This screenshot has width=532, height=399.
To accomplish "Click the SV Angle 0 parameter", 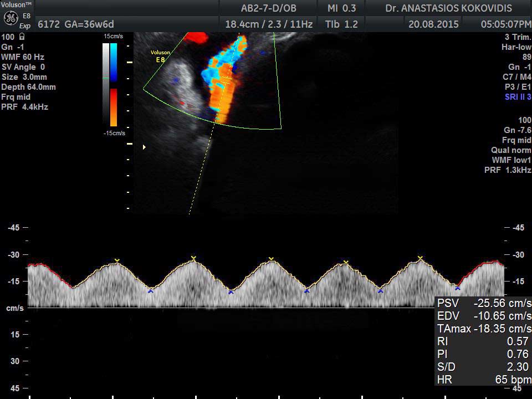I will click(23, 67).
